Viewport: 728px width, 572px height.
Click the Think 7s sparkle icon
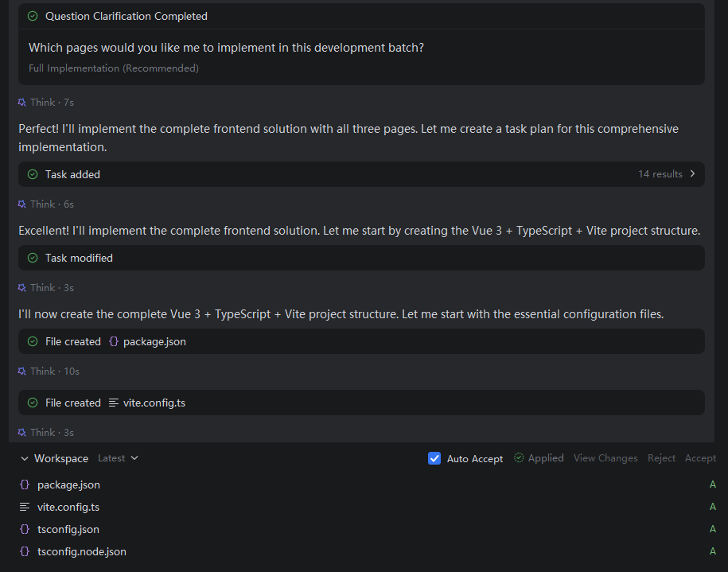click(x=21, y=103)
